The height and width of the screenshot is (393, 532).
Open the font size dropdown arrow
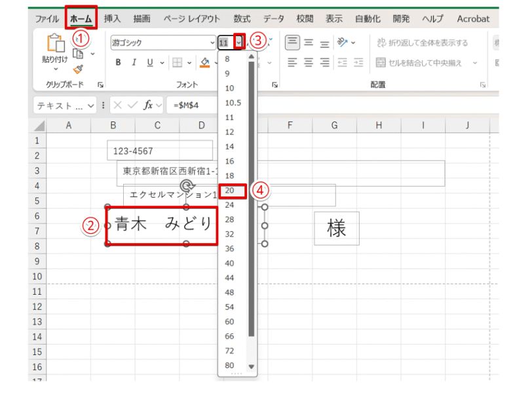(x=239, y=43)
